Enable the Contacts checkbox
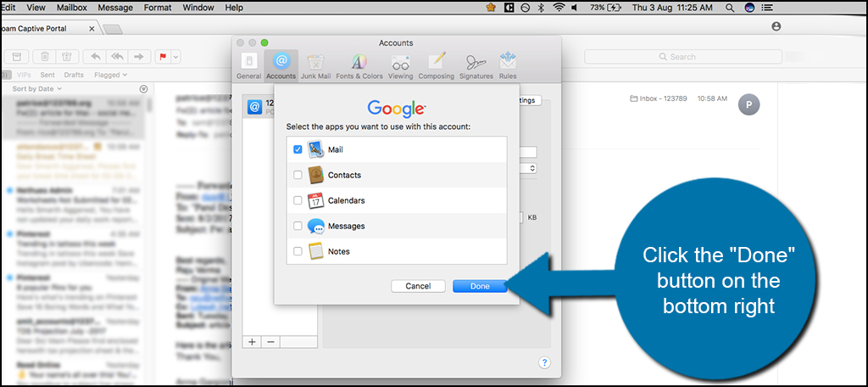Viewport: 868px width, 387px height. (x=298, y=175)
